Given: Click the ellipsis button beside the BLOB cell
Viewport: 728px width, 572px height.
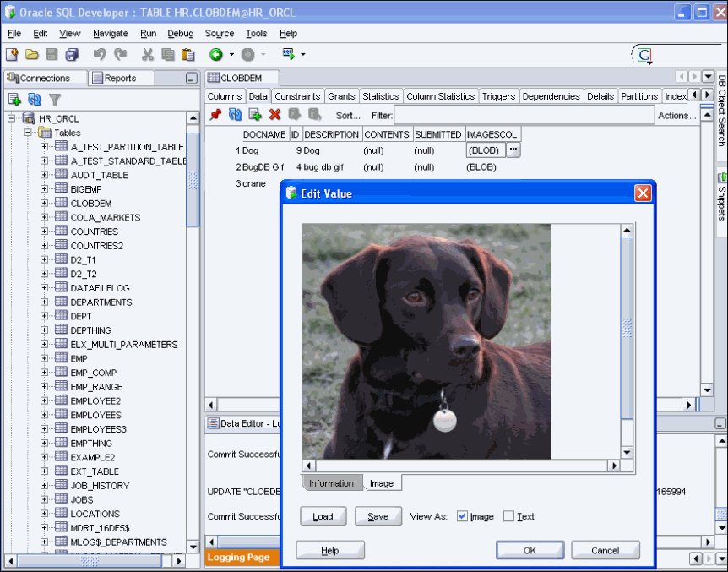Looking at the screenshot, I should coord(513,150).
